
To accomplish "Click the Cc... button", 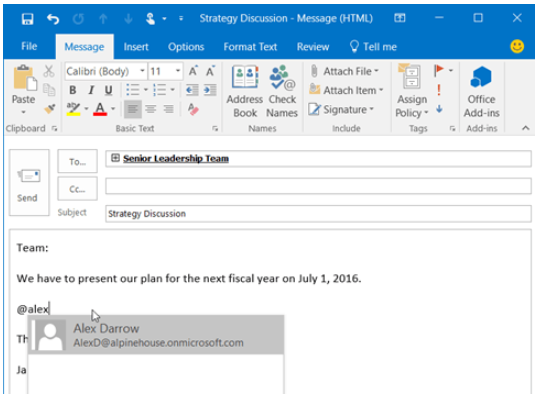I will pos(77,189).
